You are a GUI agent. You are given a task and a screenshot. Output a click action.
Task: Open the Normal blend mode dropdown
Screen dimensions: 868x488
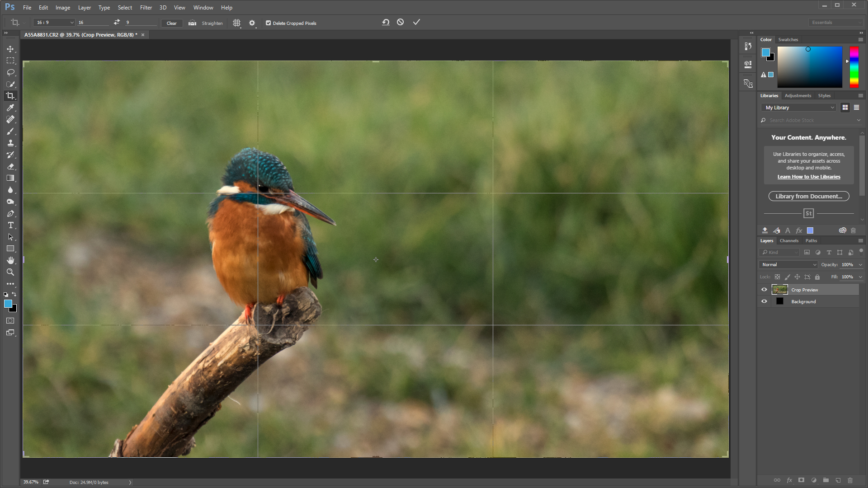788,264
